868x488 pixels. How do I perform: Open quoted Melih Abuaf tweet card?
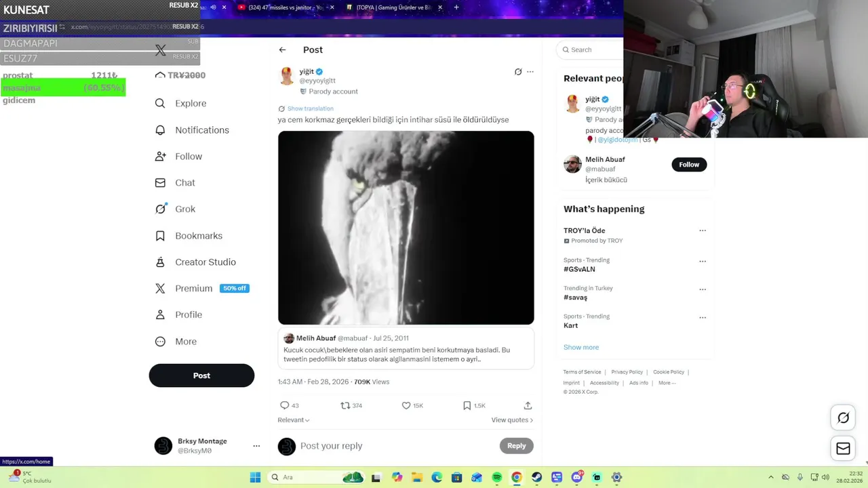406,349
